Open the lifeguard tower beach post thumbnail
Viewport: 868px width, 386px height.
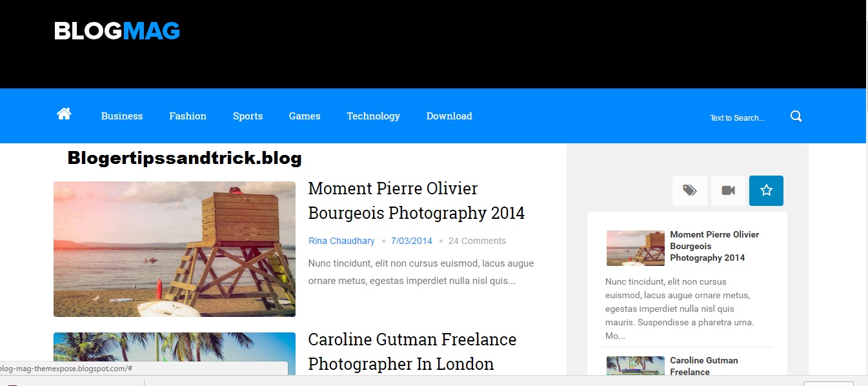click(174, 249)
